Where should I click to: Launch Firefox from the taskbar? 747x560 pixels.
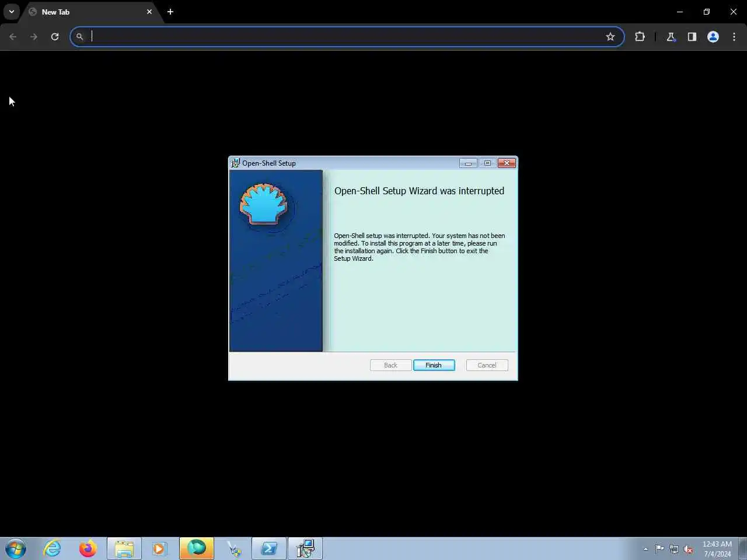tap(88, 549)
